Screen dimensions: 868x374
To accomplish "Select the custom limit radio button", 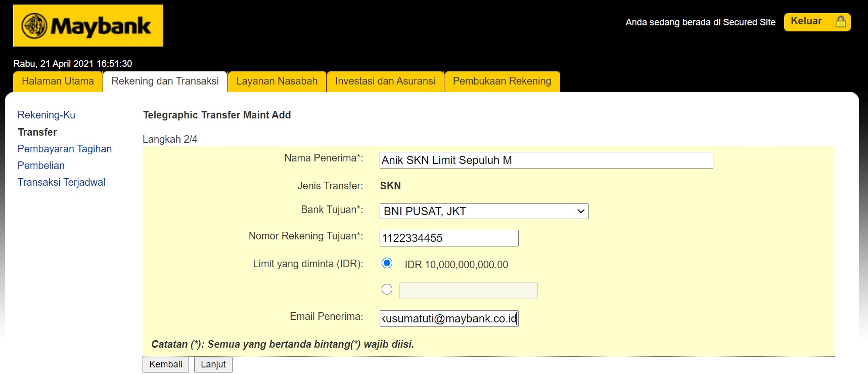I will click(x=387, y=289).
